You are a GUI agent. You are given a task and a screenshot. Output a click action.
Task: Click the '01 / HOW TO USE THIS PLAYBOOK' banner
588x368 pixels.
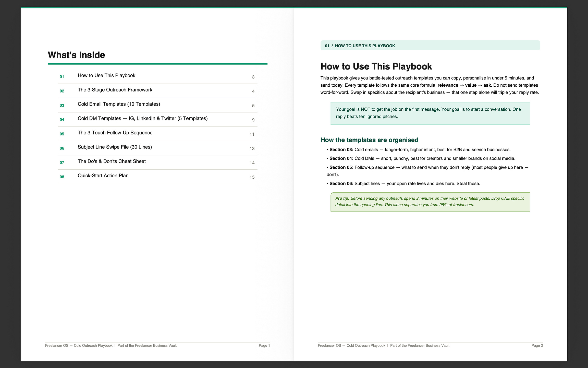pyautogui.click(x=430, y=45)
